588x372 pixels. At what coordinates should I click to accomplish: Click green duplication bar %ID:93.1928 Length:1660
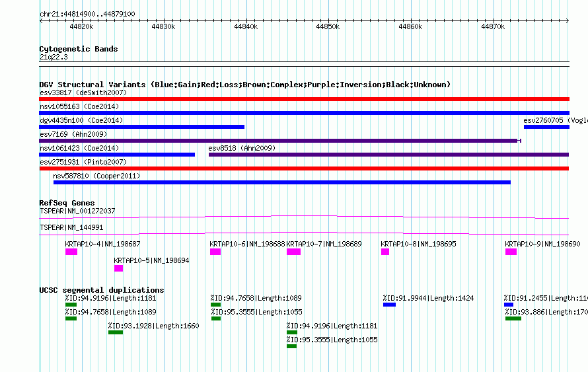click(116, 332)
